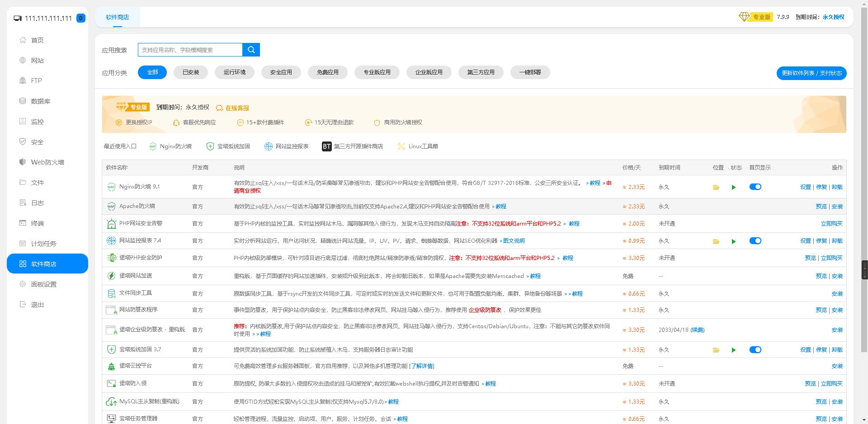Filter apps by 免费应用 category
The image size is (868, 424).
[x=327, y=72]
